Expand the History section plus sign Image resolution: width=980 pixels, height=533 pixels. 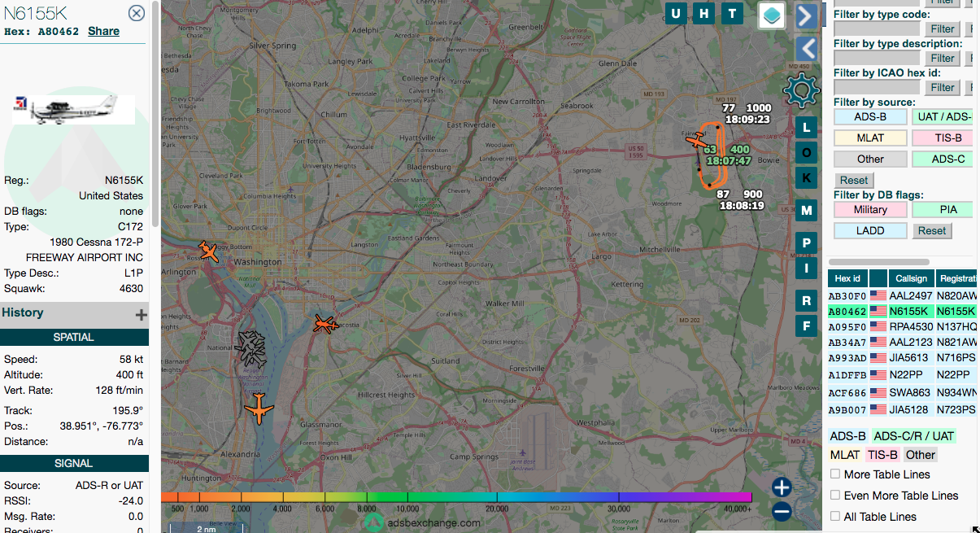142,314
